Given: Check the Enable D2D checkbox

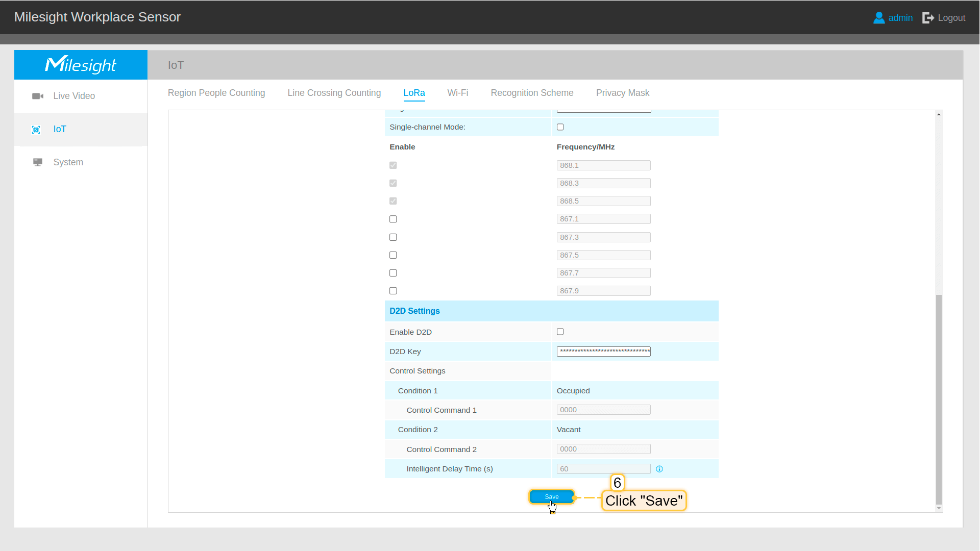Looking at the screenshot, I should coord(560,332).
